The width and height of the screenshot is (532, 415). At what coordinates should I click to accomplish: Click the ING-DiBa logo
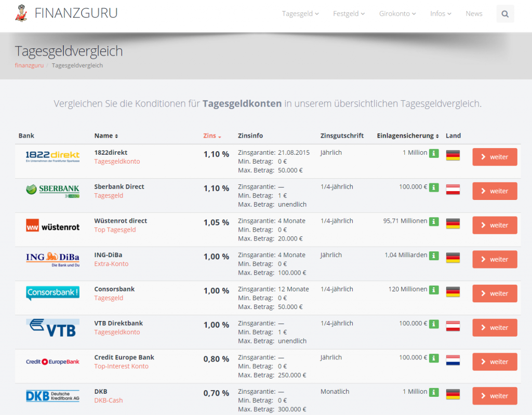pos(52,260)
